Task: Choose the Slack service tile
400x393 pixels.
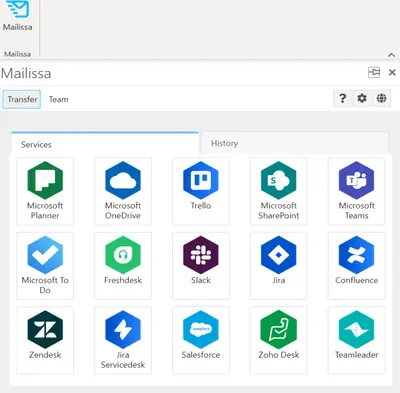Action: [x=201, y=266]
